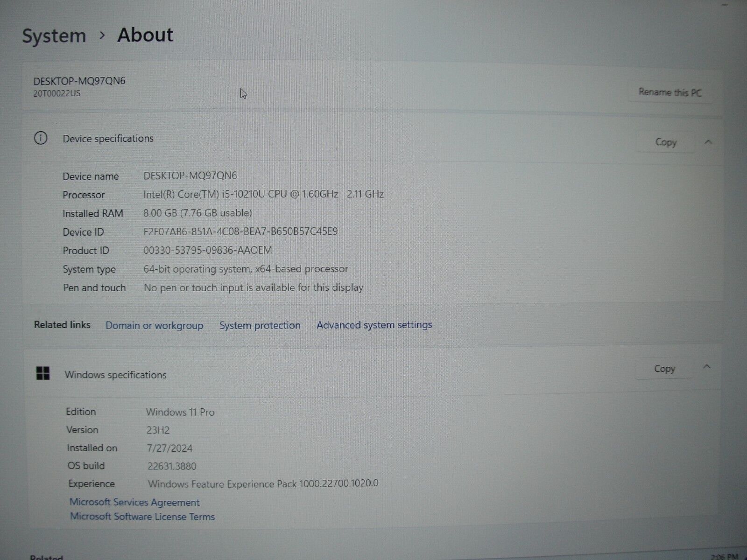The image size is (747, 560).
Task: Click the Installed RAM label
Action: point(93,214)
